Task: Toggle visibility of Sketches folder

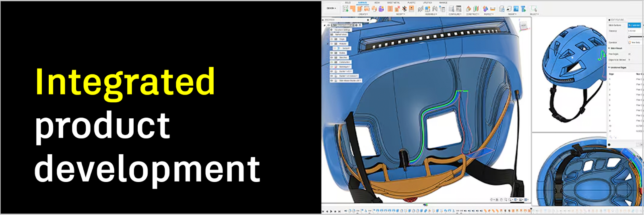Action: pyautogui.click(x=332, y=58)
